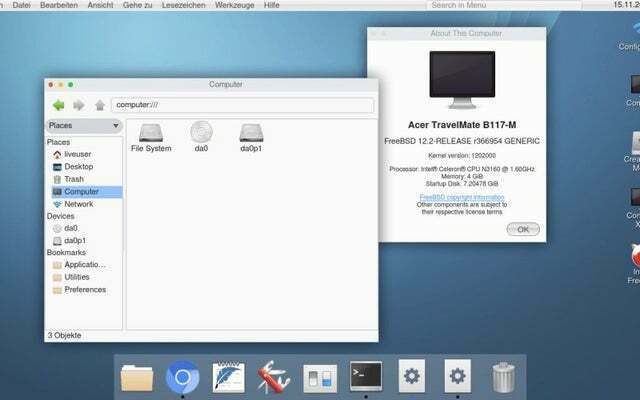Expand the Places sidebar dropdown

[x=84, y=126]
